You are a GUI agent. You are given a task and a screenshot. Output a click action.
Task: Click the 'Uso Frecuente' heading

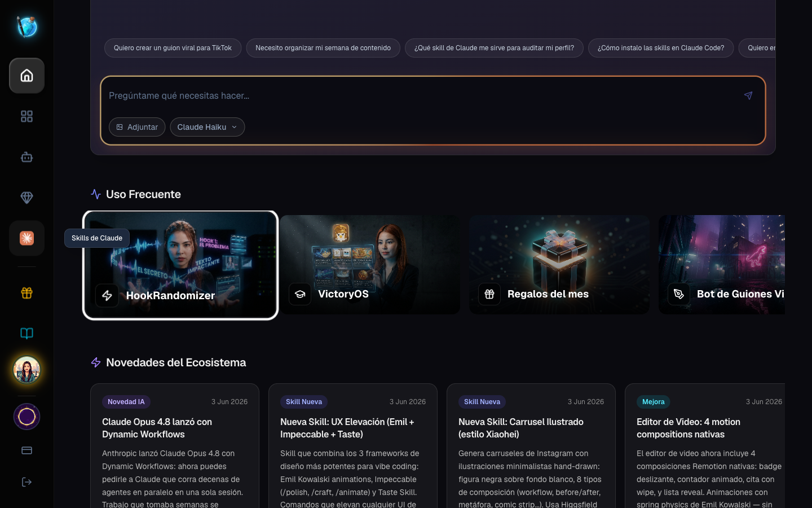pyautogui.click(x=143, y=194)
